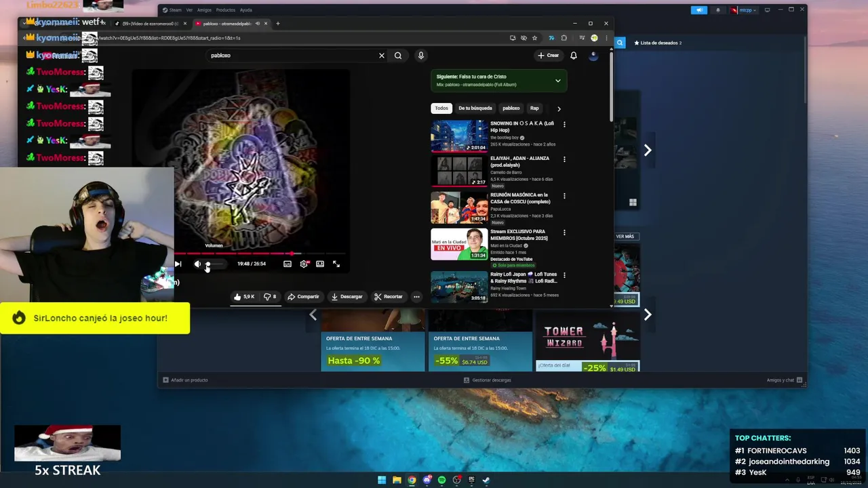Click the YouTube search magnifier button
868x488 pixels.
click(398, 56)
